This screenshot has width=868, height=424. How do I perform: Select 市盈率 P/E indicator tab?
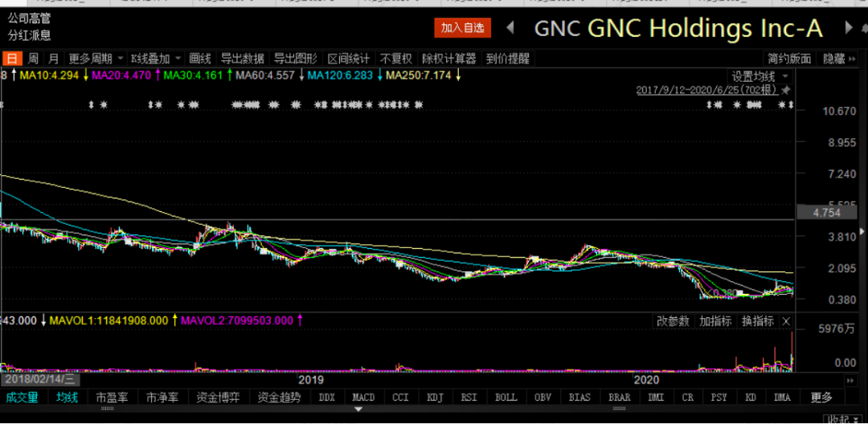point(113,397)
